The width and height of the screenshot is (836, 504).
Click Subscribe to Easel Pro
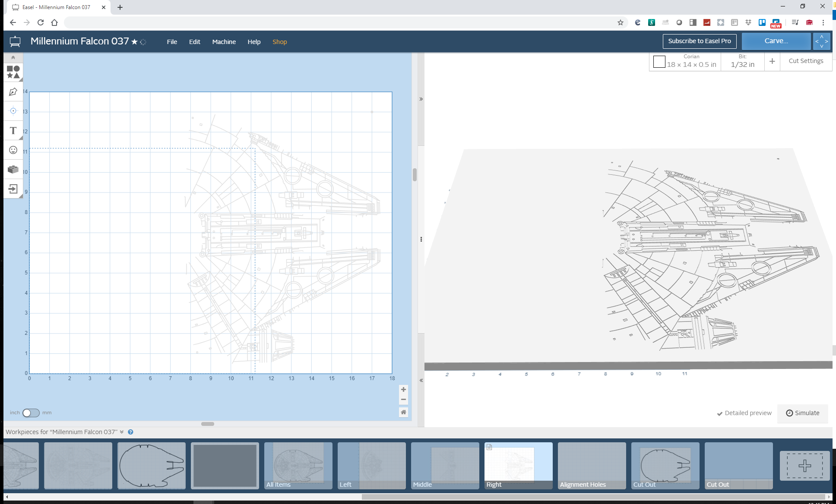[700, 41]
